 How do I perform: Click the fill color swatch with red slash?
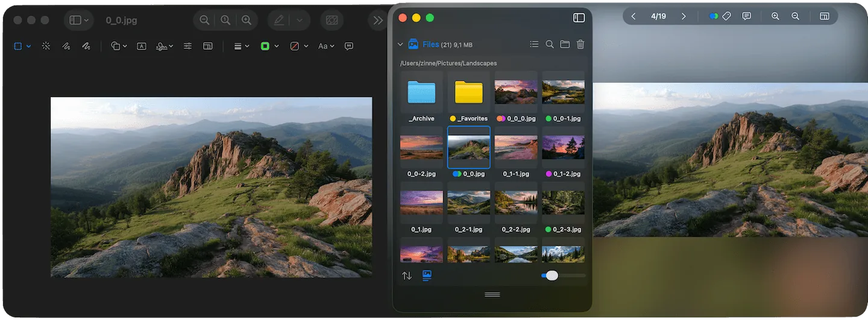(295, 46)
